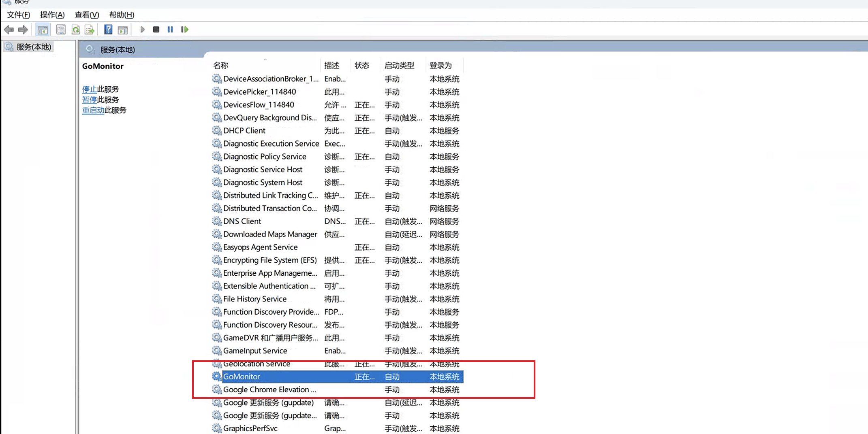The image size is (868, 434).
Task: Toggle the show/hide console tree icon
Action: tap(42, 30)
